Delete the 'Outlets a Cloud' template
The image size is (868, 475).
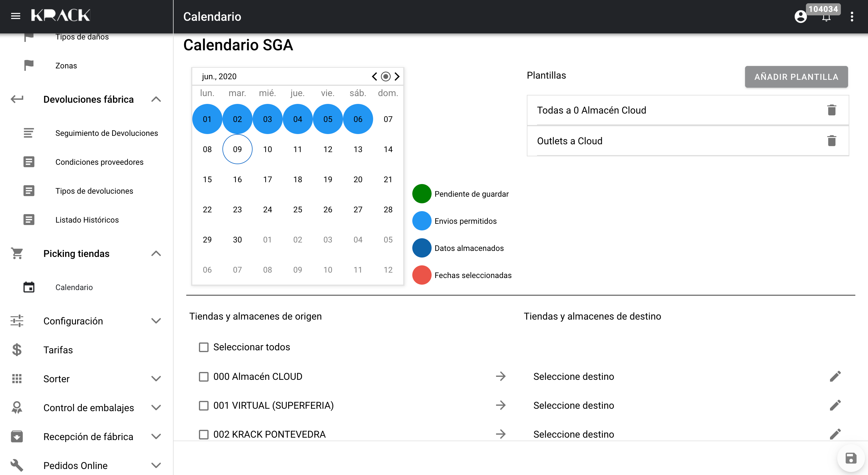point(831,141)
